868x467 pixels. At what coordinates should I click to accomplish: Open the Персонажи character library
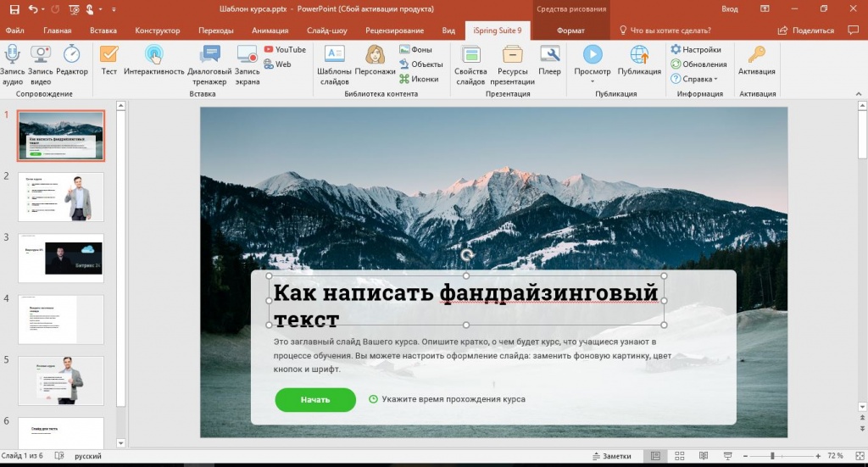tap(376, 55)
